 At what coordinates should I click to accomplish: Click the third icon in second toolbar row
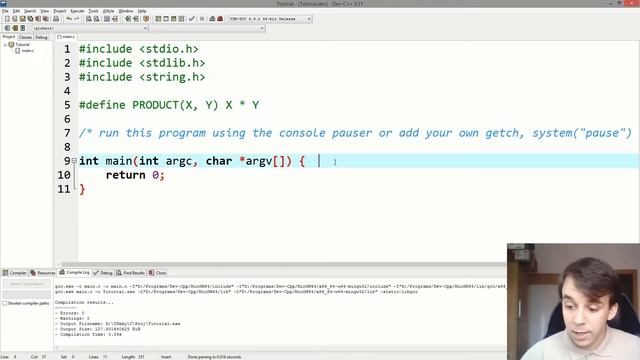[22, 28]
